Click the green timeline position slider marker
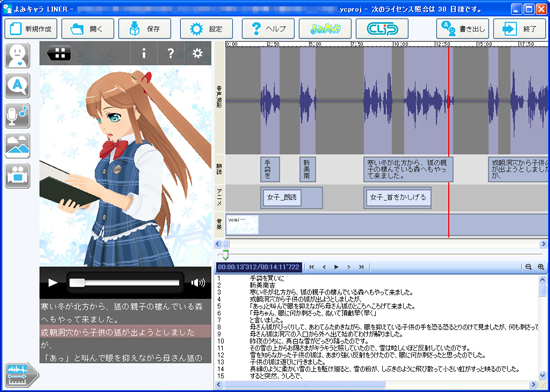This screenshot has height=392, width=550. [x=226, y=255]
